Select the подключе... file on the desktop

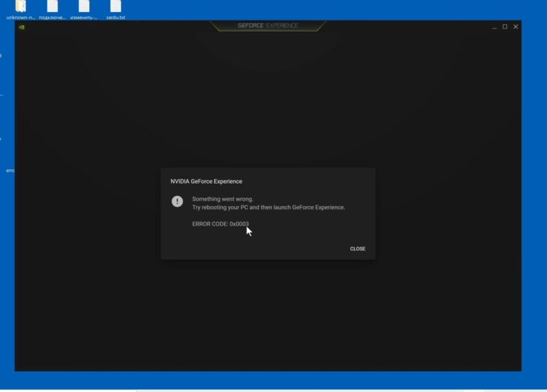(52, 8)
